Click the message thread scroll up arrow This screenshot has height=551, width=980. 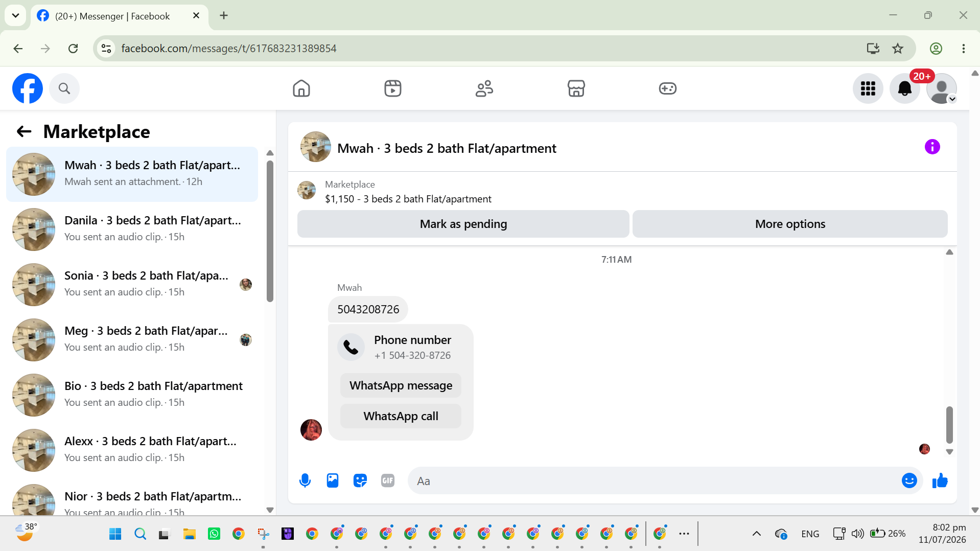tap(949, 252)
